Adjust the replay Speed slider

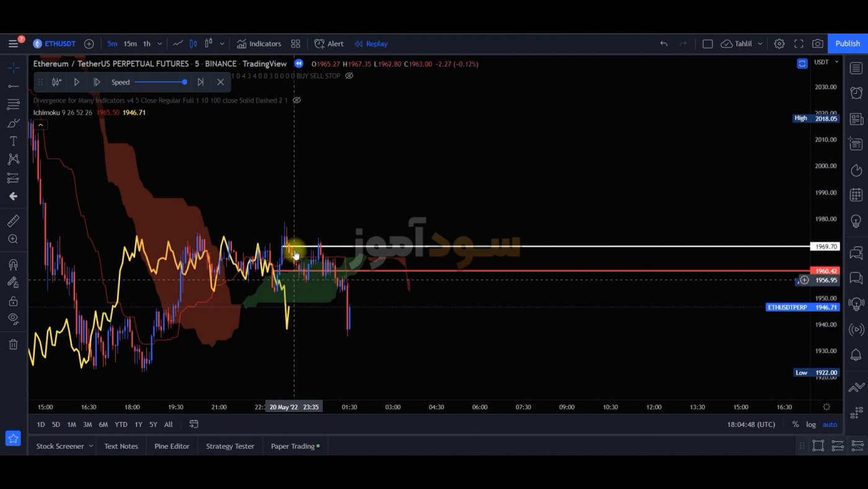tap(161, 82)
